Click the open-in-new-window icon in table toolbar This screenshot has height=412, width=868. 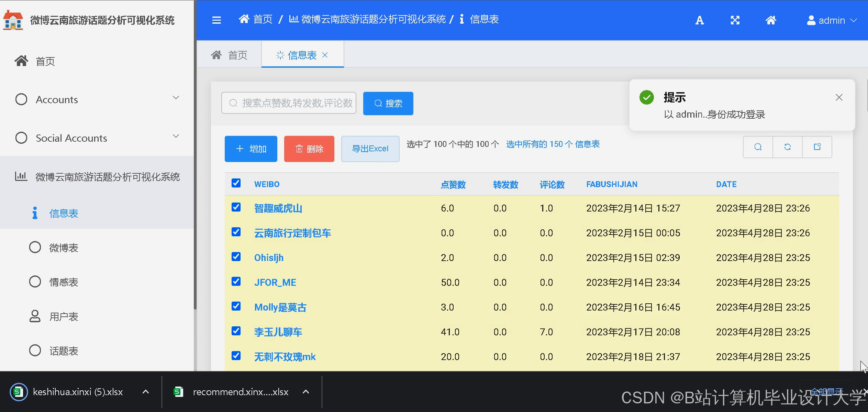[817, 147]
